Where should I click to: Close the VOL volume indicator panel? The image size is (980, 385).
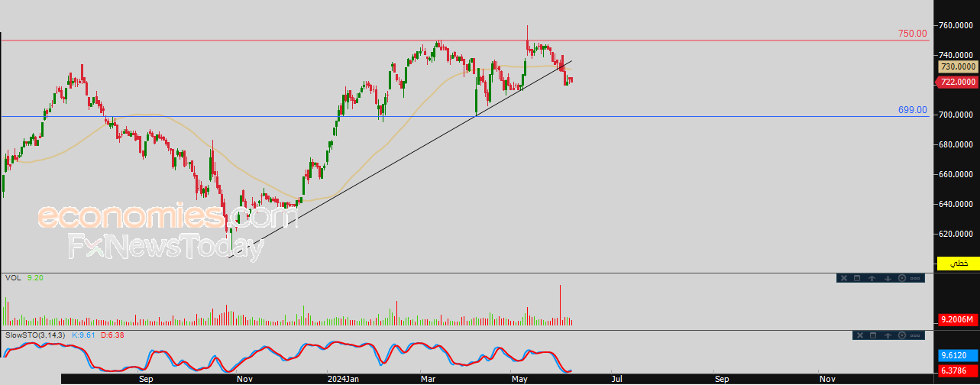(844, 278)
